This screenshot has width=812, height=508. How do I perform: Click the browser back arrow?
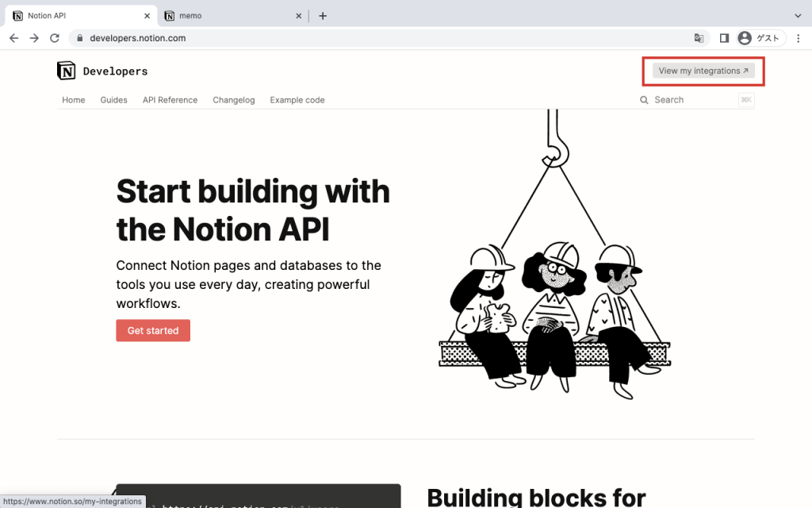pos(14,38)
